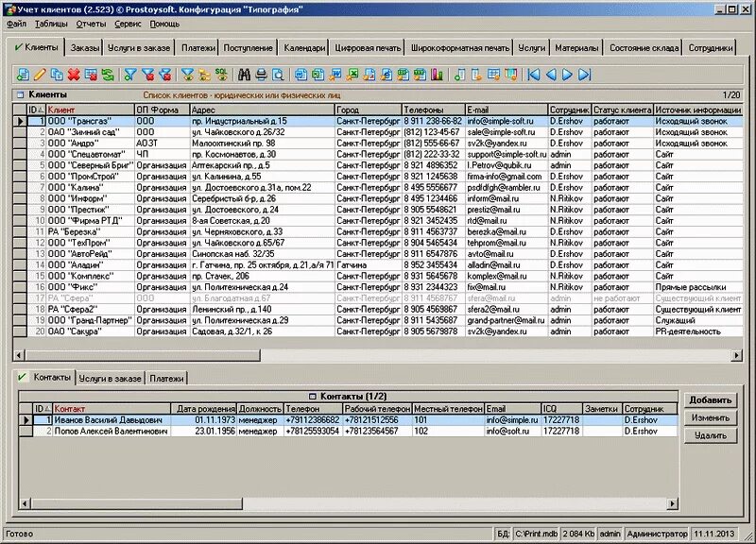This screenshot has width=756, height=544.
Task: Select the greyed-out РА "Сфера" row
Action: [385, 298]
